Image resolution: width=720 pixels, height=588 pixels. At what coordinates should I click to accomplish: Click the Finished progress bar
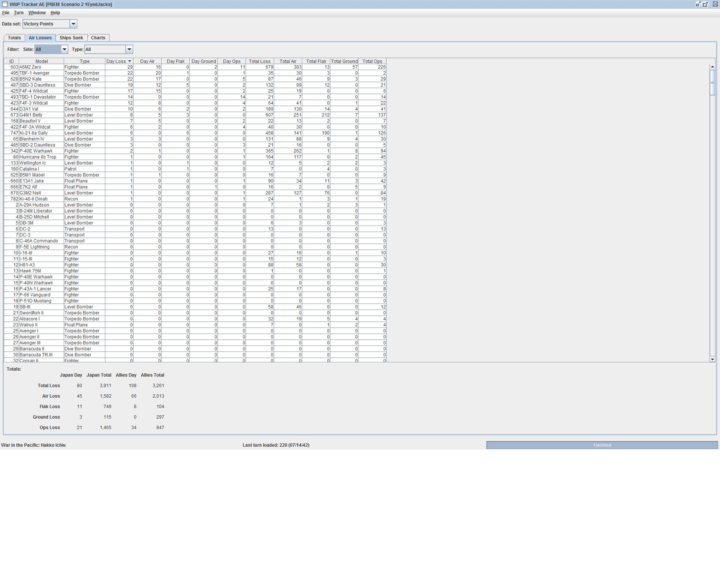click(602, 445)
